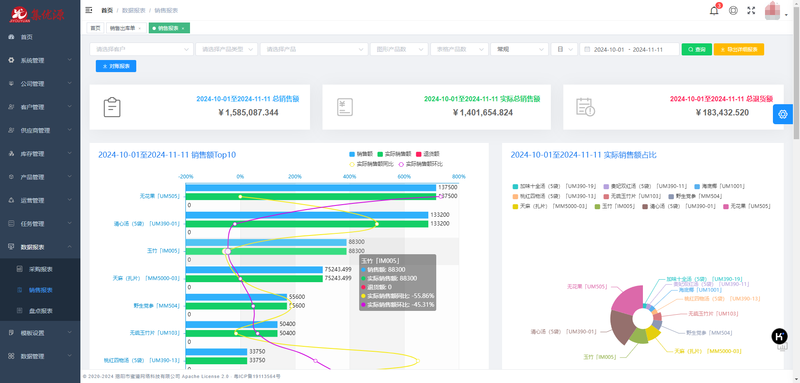Image resolution: width=800 pixels, height=383 pixels.
Task: Toggle 实际销售额环比 legend series
Action: (421, 164)
